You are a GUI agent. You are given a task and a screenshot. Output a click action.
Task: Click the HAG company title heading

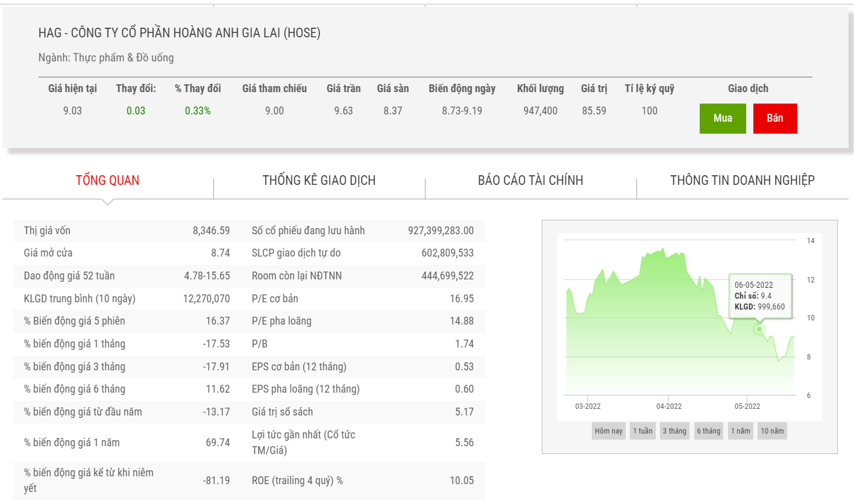(x=179, y=33)
